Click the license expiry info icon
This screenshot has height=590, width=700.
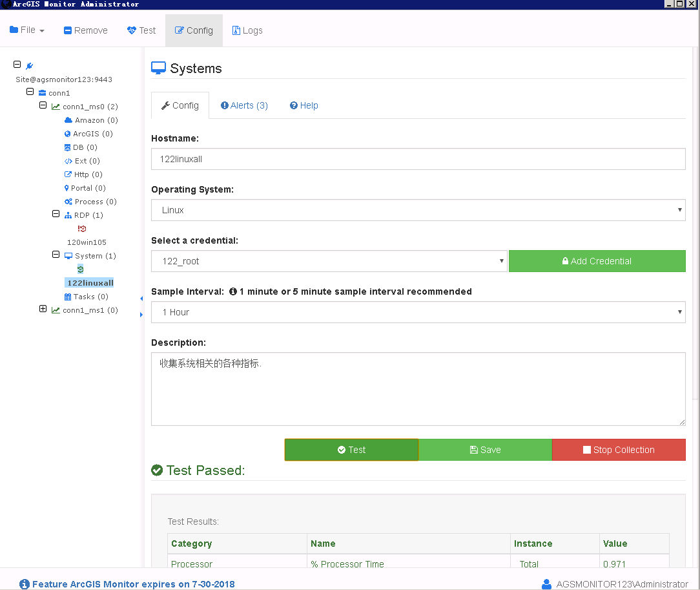(x=25, y=584)
